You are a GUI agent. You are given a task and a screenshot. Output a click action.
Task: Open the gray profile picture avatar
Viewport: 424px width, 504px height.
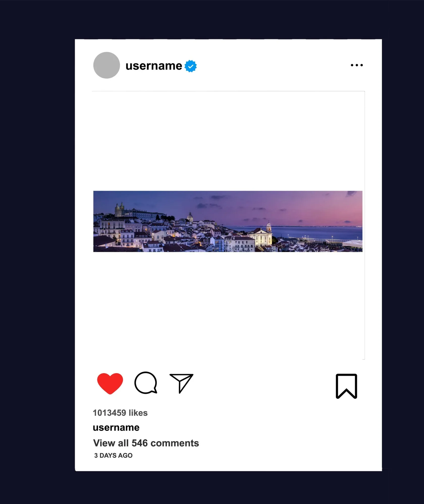(x=107, y=65)
